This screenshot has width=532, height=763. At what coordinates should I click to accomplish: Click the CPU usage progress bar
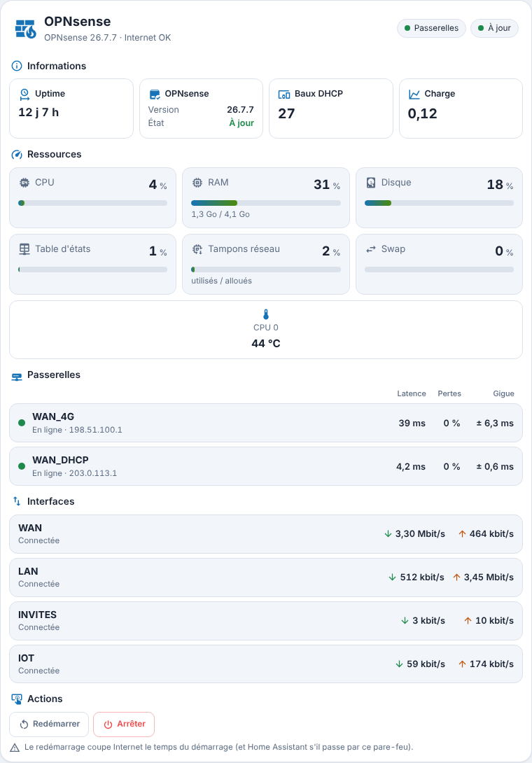click(92, 203)
